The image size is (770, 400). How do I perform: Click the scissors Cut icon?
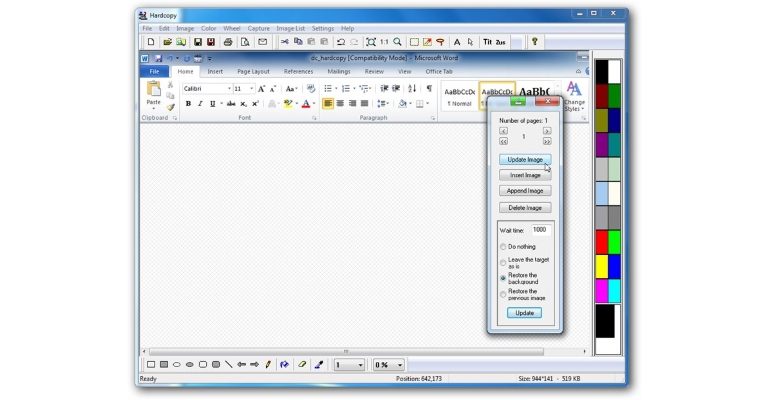pyautogui.click(x=284, y=42)
